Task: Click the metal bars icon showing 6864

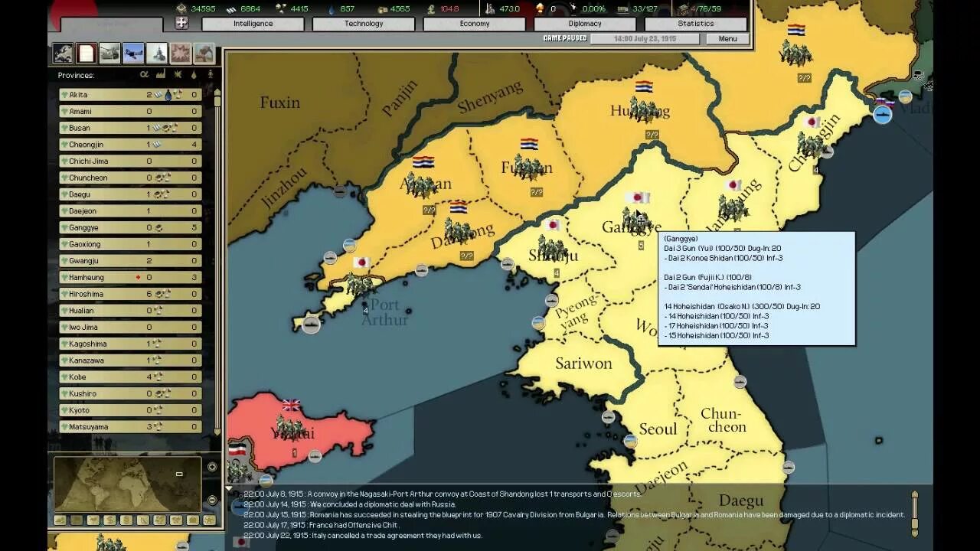Action: [x=230, y=8]
